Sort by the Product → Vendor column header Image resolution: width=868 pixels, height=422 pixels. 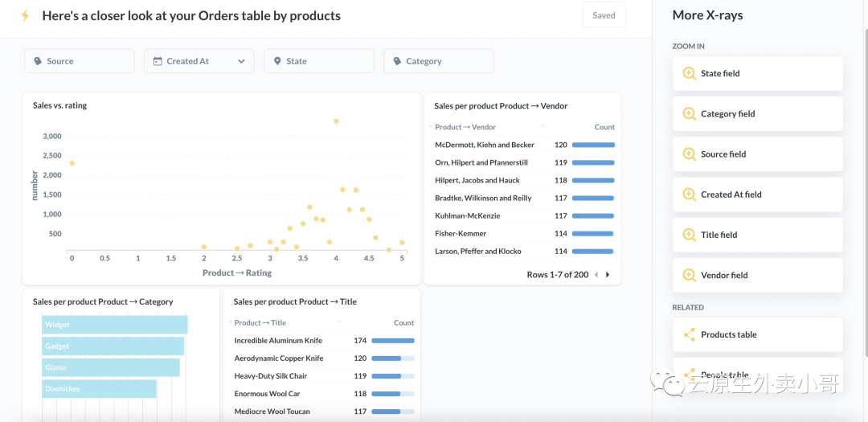(465, 127)
